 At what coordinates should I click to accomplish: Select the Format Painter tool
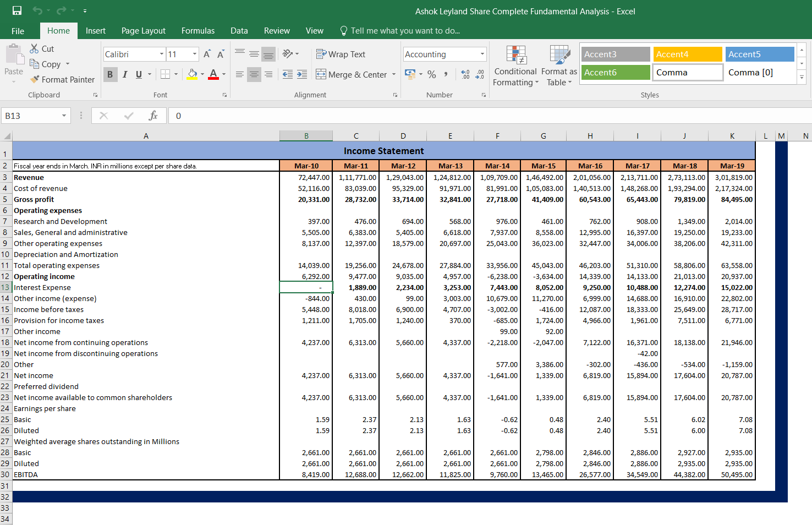point(63,79)
